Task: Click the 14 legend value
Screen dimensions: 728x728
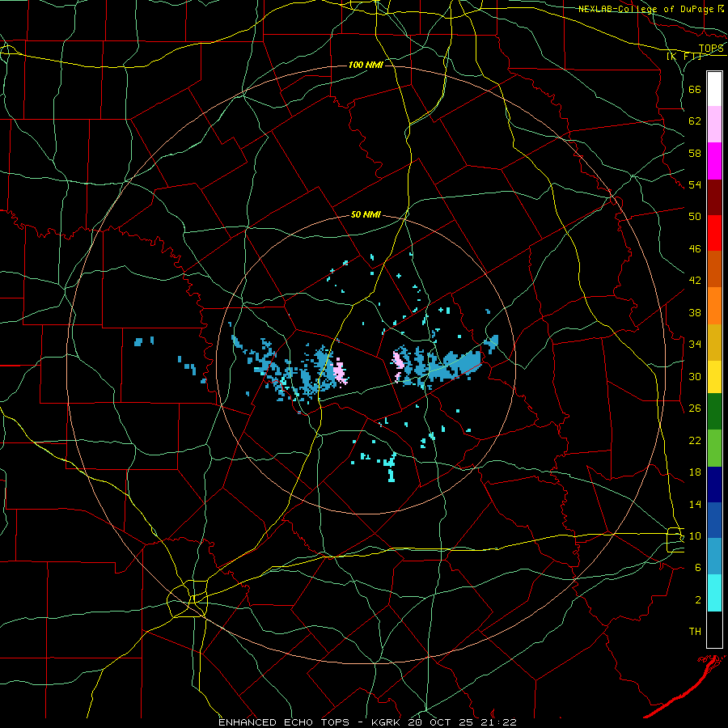Action: (x=695, y=504)
